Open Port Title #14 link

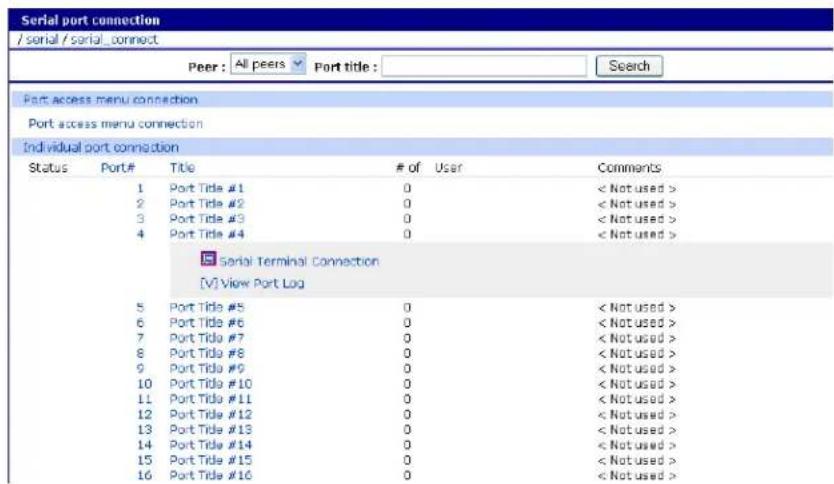click(211, 445)
